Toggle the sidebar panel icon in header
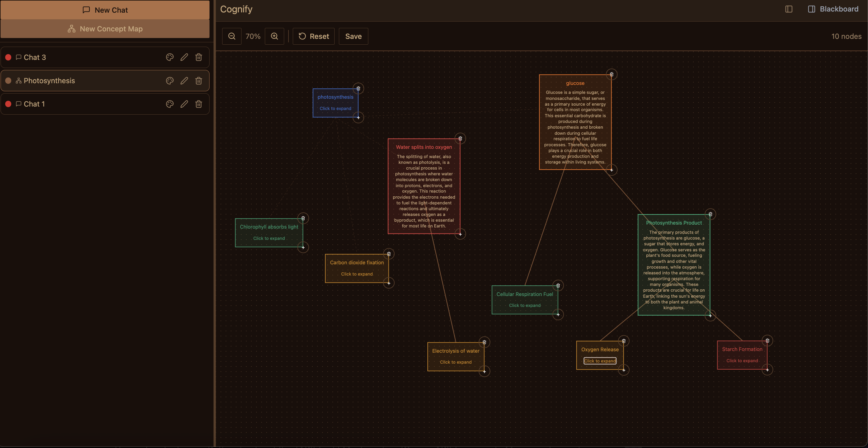The width and height of the screenshot is (868, 448). (x=788, y=9)
